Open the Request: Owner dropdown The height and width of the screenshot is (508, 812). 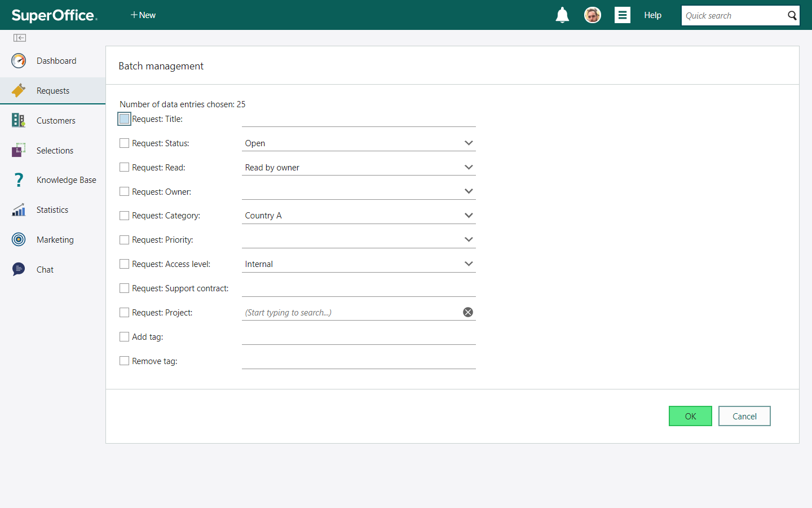[x=359, y=192]
